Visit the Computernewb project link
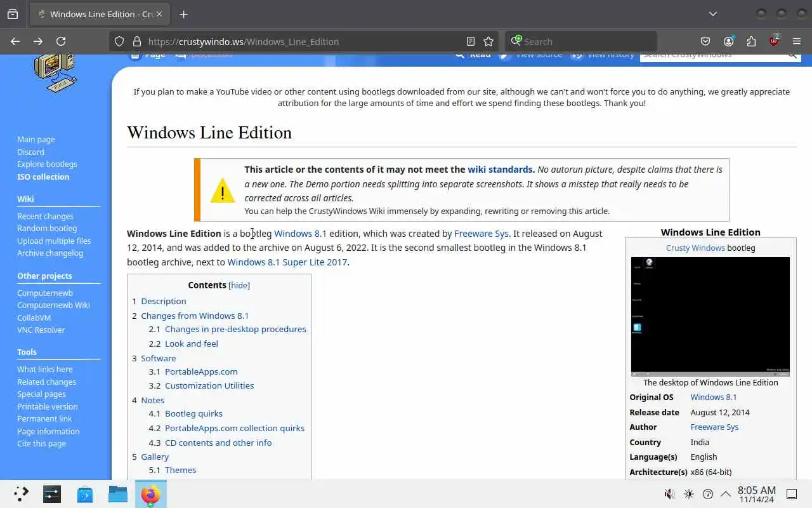The width and height of the screenshot is (812, 508). 45,293
